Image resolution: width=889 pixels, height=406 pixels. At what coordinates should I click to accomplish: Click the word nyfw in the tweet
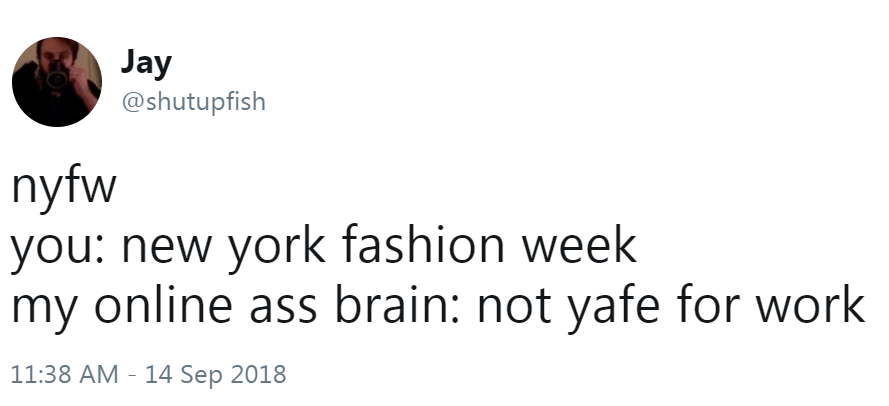pos(64,189)
